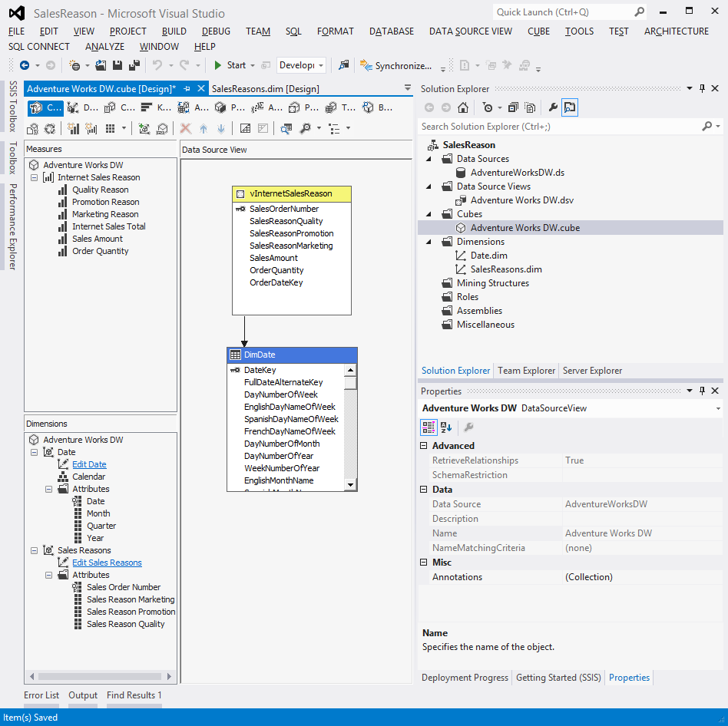This screenshot has height=726, width=728.
Task: Switch to SalesReasons.dim [Design] tab
Action: 266,88
